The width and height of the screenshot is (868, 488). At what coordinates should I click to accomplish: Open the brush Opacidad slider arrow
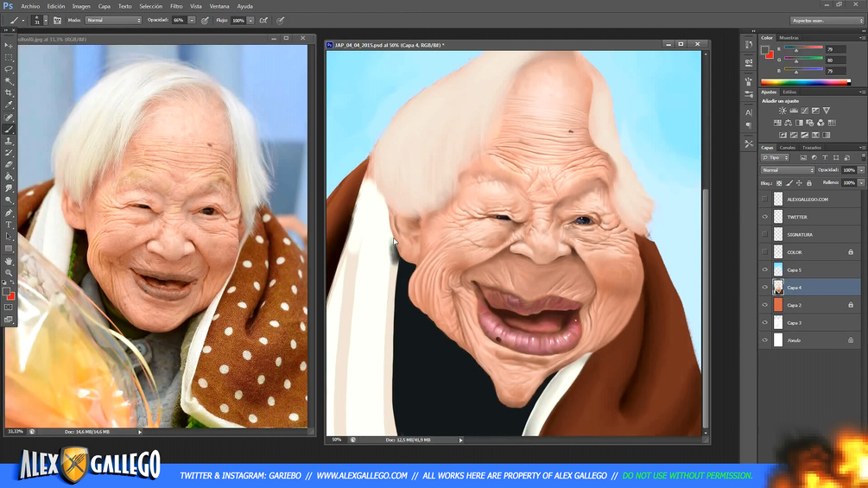click(192, 21)
